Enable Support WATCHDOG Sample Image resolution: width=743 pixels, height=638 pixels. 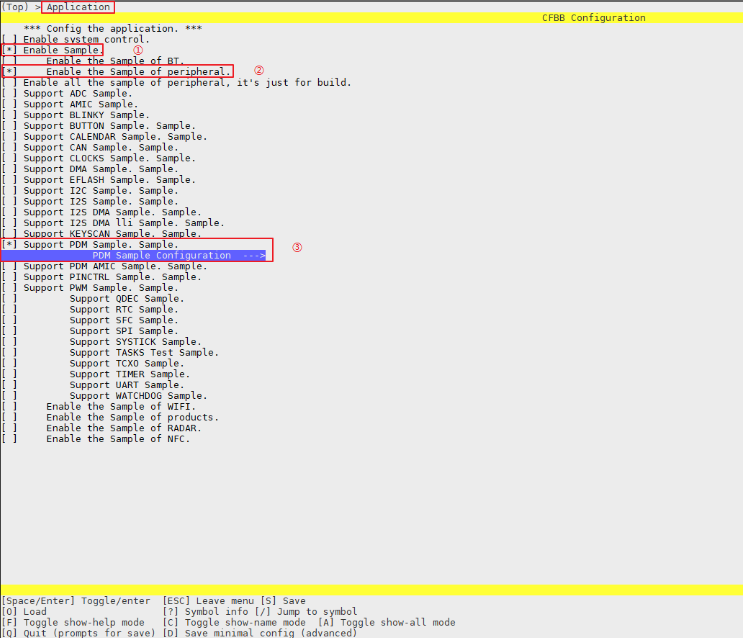coord(10,396)
